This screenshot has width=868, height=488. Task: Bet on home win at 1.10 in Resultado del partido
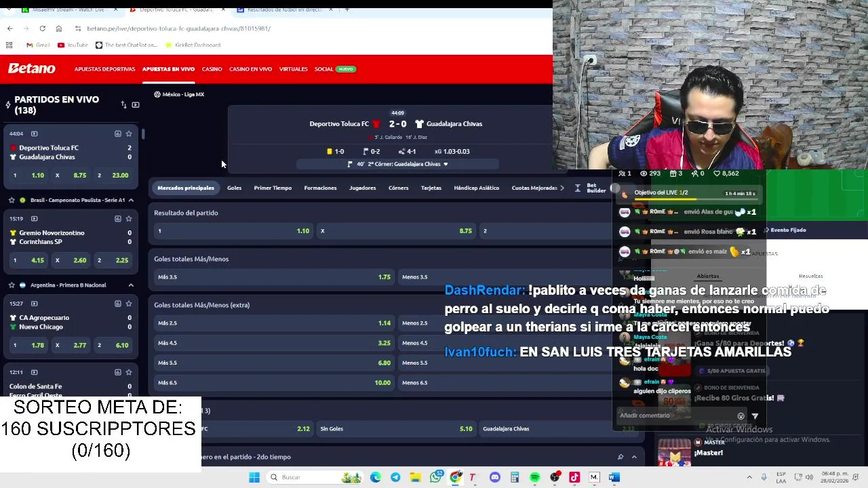(233, 231)
